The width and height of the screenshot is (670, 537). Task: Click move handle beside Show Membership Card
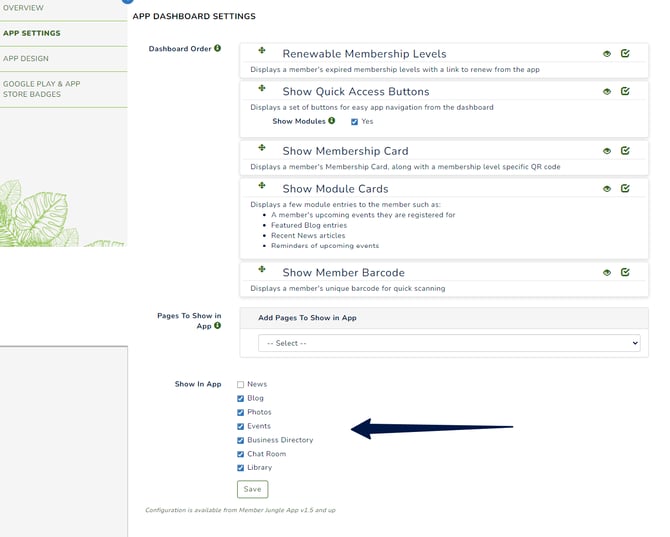pos(262,149)
